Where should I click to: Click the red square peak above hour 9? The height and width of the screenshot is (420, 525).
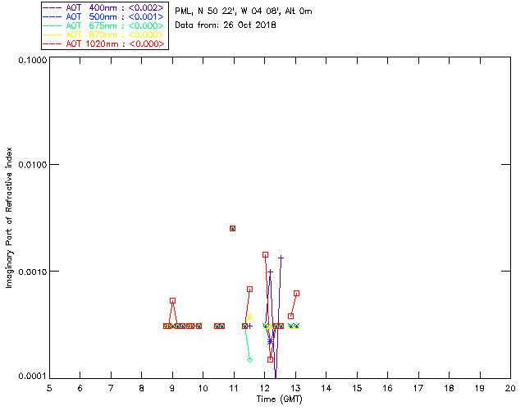click(x=172, y=301)
